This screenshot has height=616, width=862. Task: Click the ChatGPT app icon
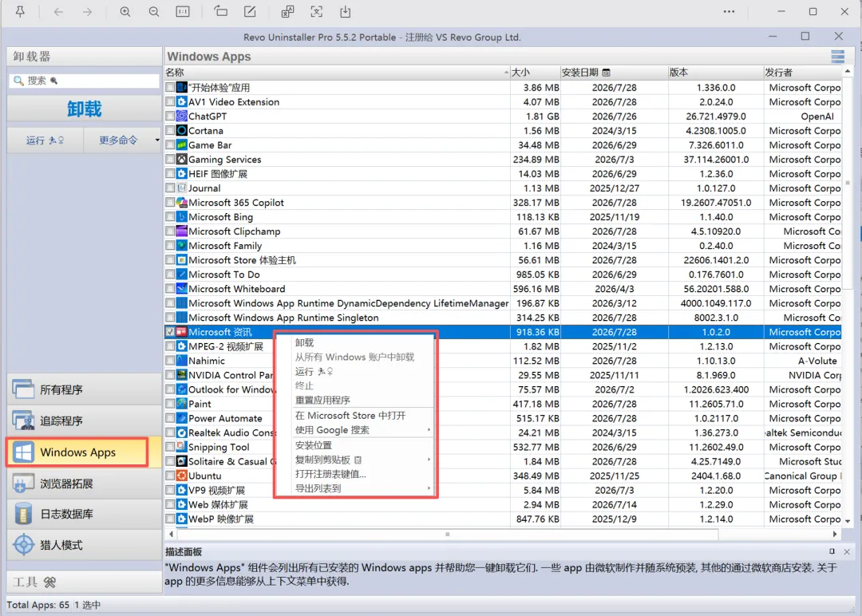click(181, 116)
